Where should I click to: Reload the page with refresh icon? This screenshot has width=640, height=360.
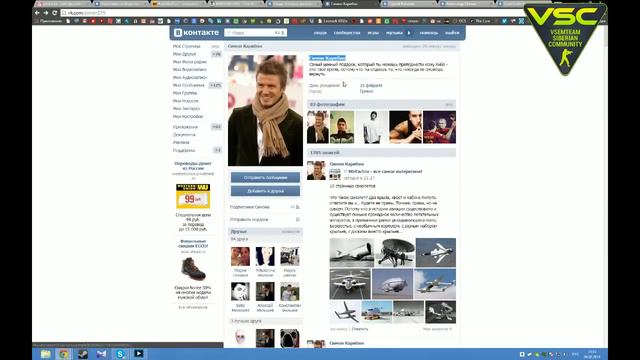pos(55,13)
